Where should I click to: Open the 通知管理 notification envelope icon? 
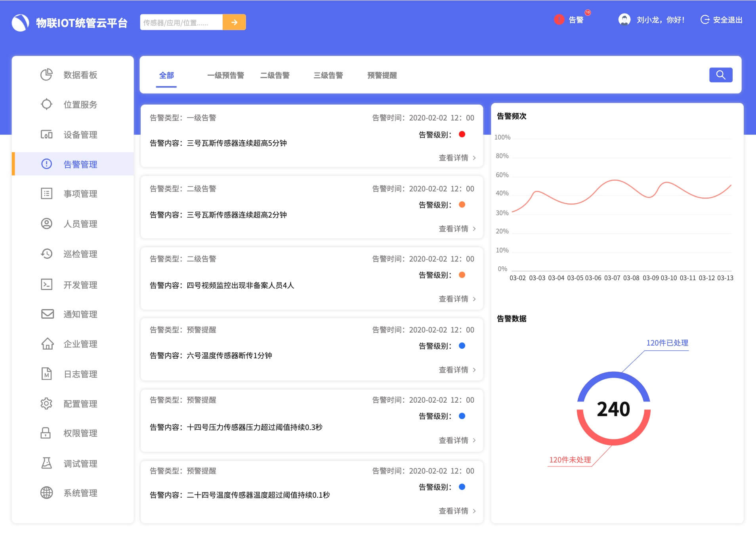(x=47, y=314)
